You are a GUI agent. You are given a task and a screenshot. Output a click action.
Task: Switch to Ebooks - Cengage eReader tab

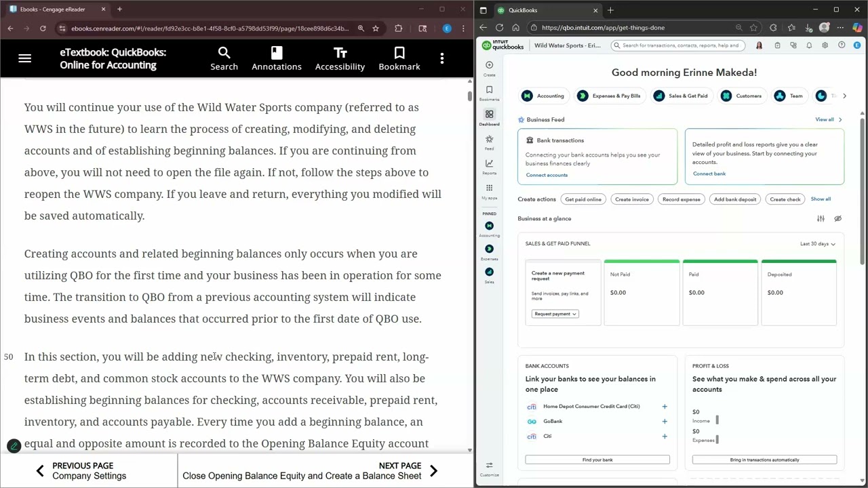(x=58, y=9)
